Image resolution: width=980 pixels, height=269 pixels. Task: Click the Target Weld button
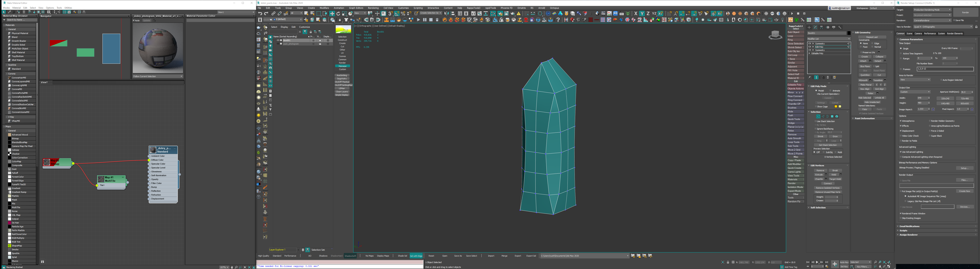(x=835, y=179)
